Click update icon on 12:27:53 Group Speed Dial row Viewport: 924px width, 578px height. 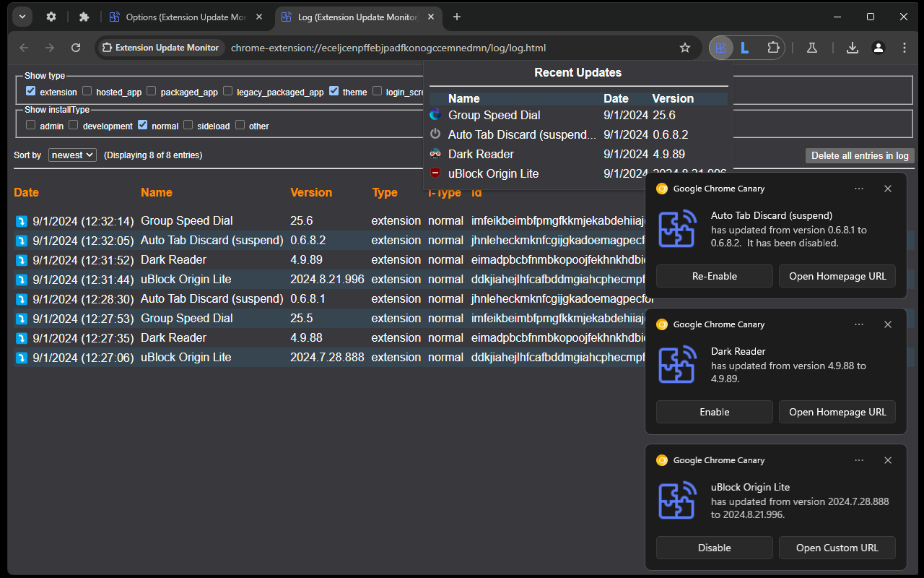coord(22,319)
